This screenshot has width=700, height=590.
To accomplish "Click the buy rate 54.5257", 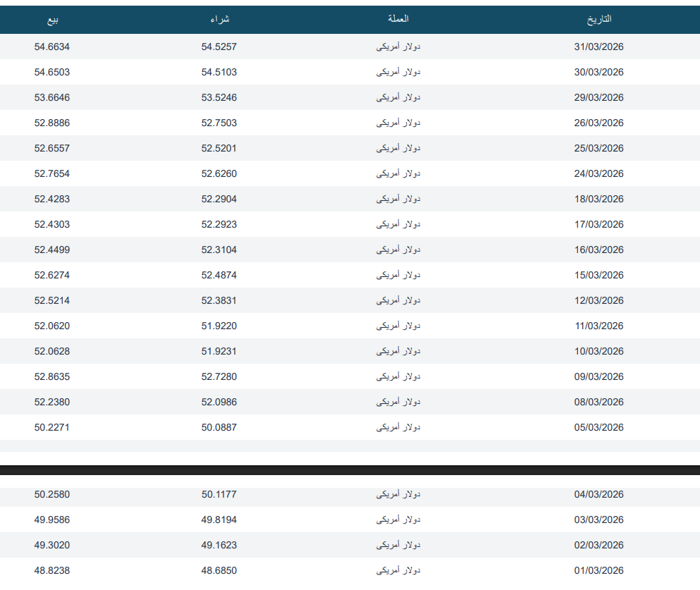I will [219, 47].
